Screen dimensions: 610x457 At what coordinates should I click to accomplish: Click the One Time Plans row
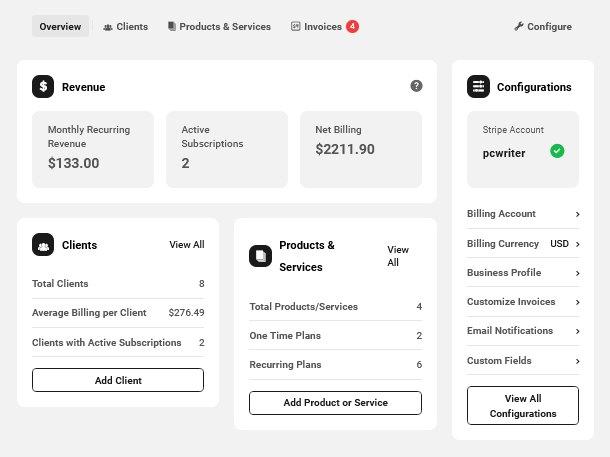click(x=335, y=335)
